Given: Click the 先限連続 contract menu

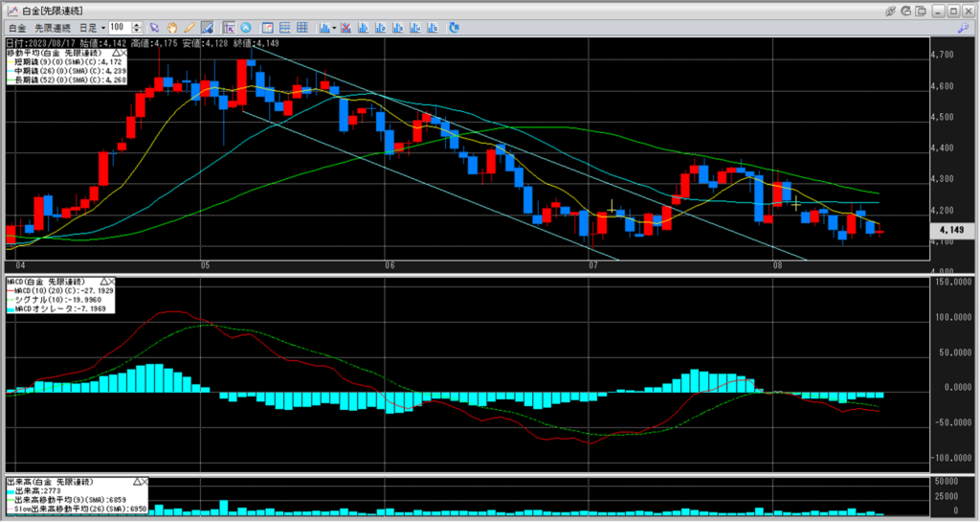Looking at the screenshot, I should click(x=55, y=28).
